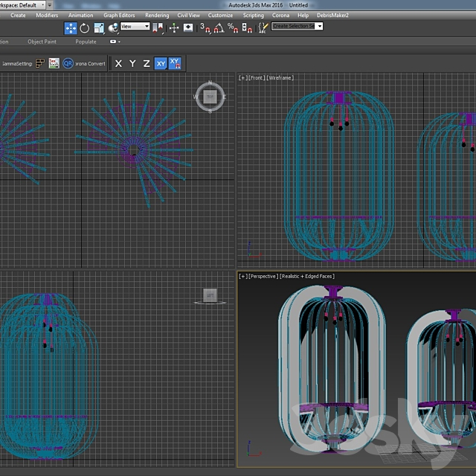Restrict to X axis
The width and height of the screenshot is (476, 476).
(x=118, y=63)
